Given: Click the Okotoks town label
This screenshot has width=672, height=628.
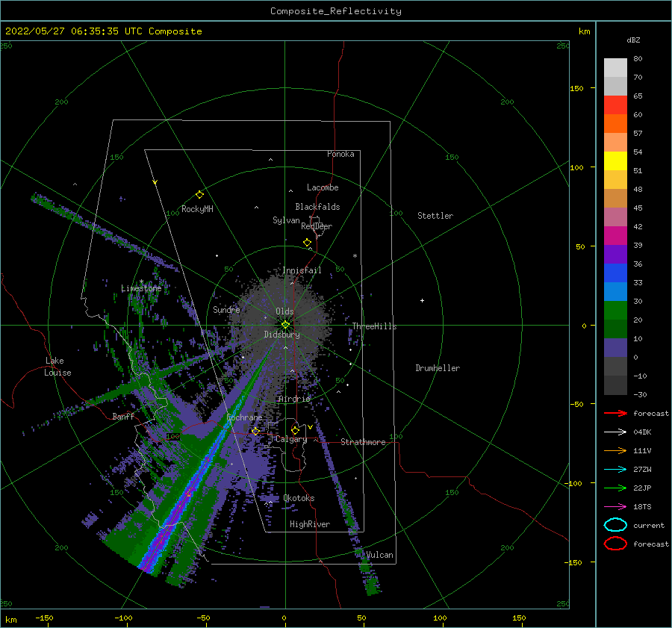Looking at the screenshot, I should click(299, 498).
